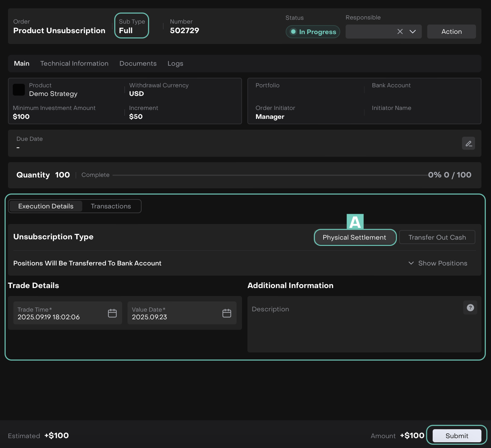
Task: Switch to the Transactions view
Action: coord(111,206)
